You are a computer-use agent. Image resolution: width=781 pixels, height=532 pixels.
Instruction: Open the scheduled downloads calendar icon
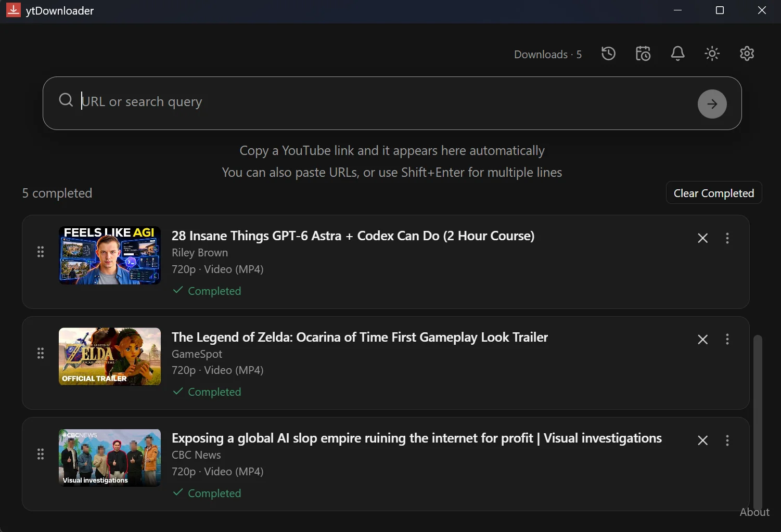tap(643, 54)
